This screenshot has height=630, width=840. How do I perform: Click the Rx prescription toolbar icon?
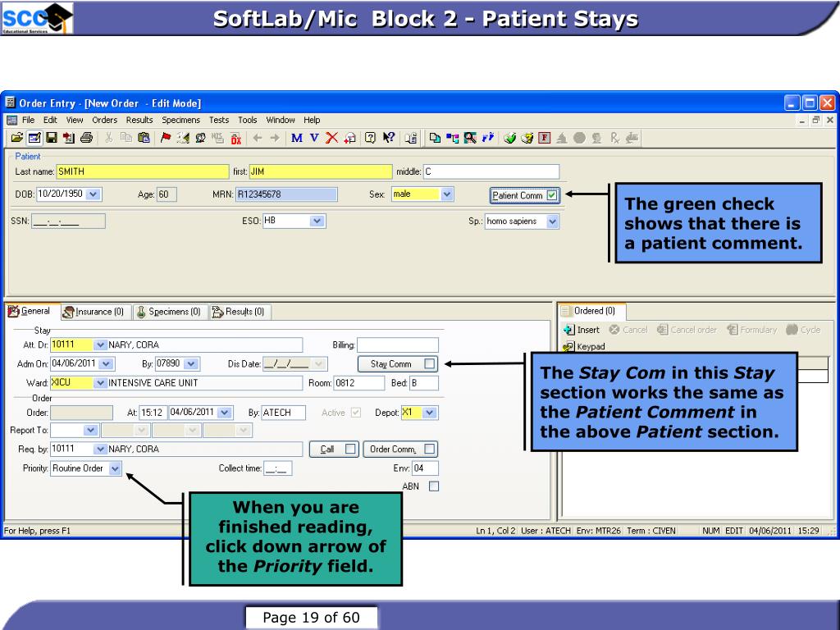(614, 138)
